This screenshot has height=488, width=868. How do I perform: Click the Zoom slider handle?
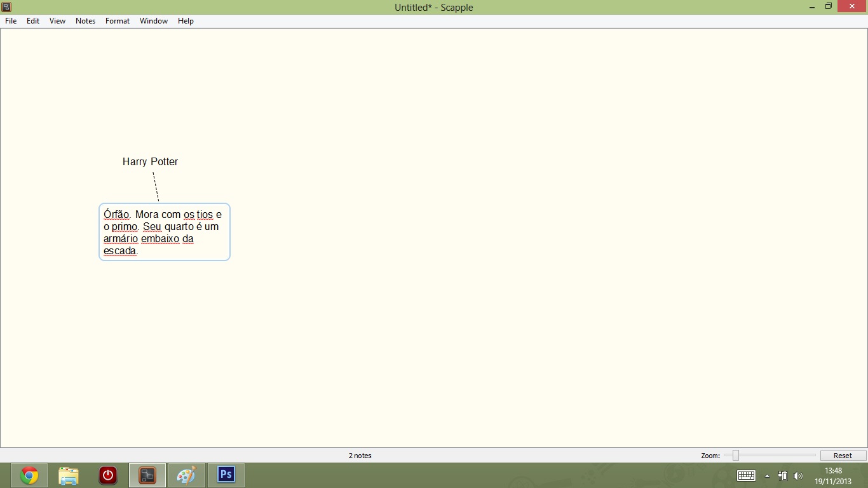pos(735,456)
